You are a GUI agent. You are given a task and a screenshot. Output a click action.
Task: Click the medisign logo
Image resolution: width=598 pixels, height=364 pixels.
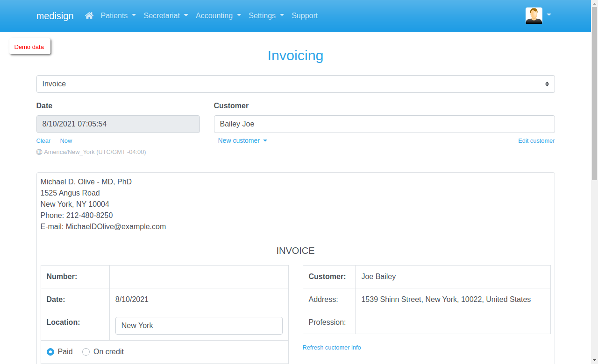(55, 15)
